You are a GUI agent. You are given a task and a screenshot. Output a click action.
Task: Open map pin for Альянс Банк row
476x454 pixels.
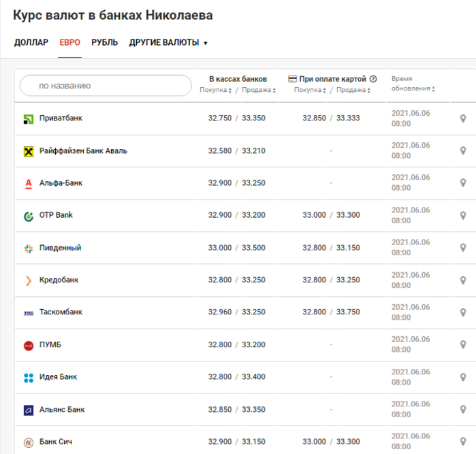tap(463, 409)
